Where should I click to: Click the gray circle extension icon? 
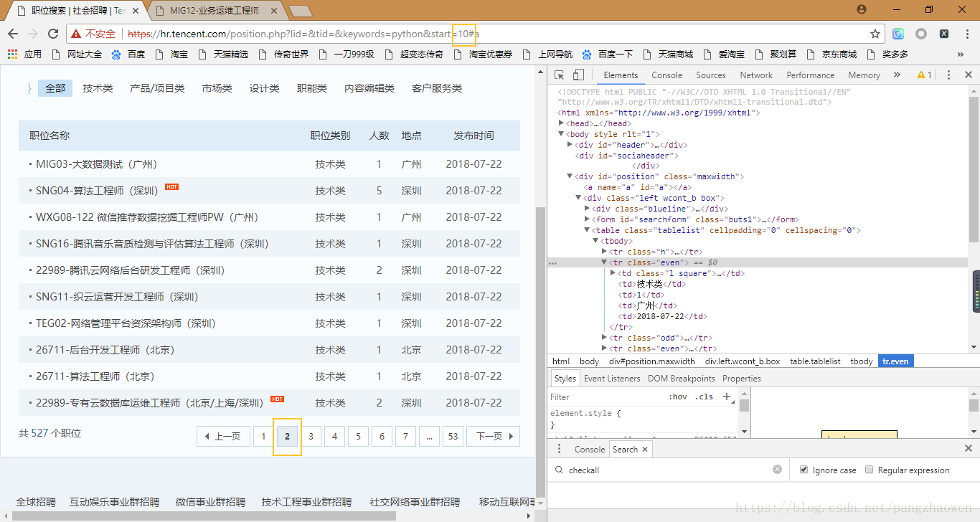click(921, 34)
